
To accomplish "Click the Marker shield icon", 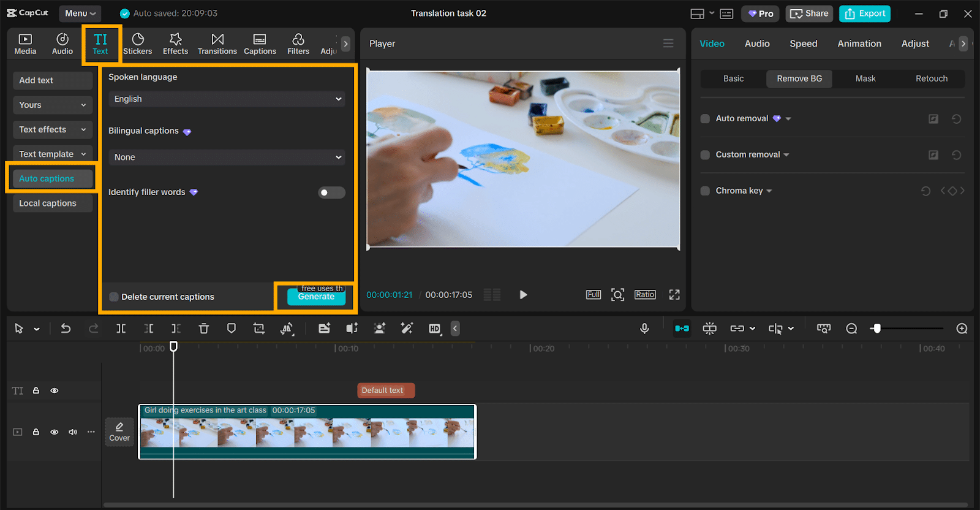I will point(232,329).
